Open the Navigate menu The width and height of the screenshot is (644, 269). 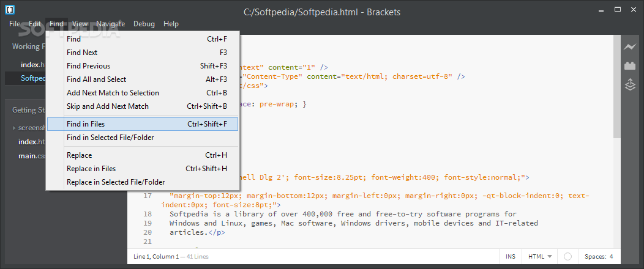(110, 24)
